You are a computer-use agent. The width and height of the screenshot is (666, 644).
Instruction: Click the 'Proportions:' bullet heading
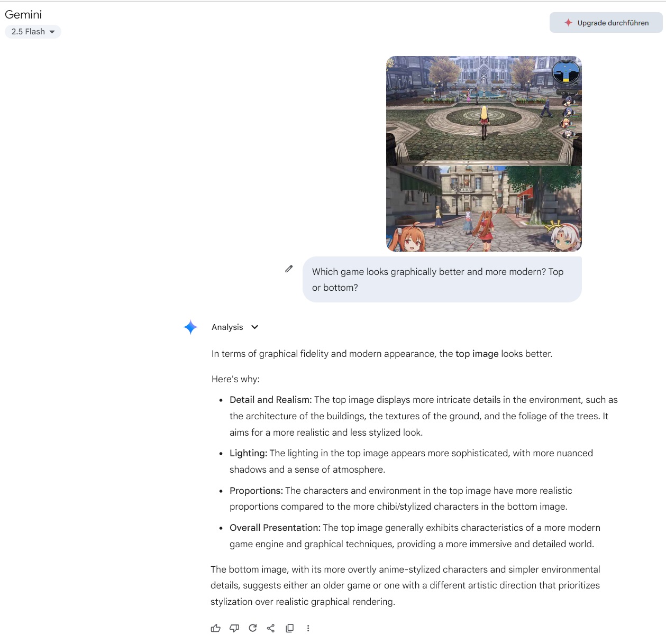(x=257, y=491)
